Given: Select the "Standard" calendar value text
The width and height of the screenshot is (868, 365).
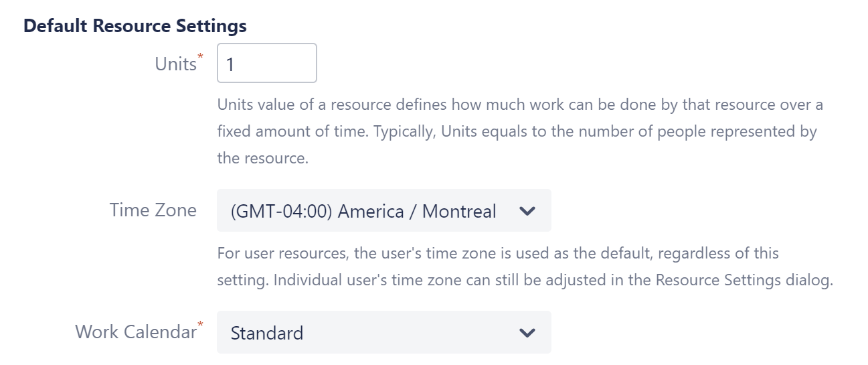Looking at the screenshot, I should pos(267,334).
